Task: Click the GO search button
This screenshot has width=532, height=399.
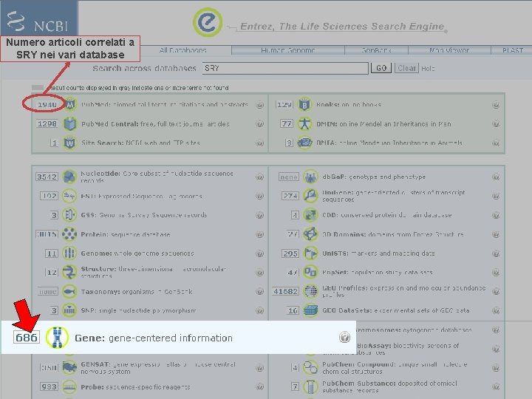Action: click(381, 68)
